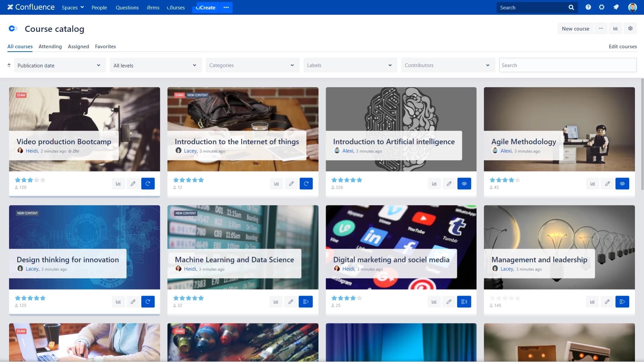The width and height of the screenshot is (644, 362).
Task: Rate Management and leadership five stars
Action: point(518,298)
